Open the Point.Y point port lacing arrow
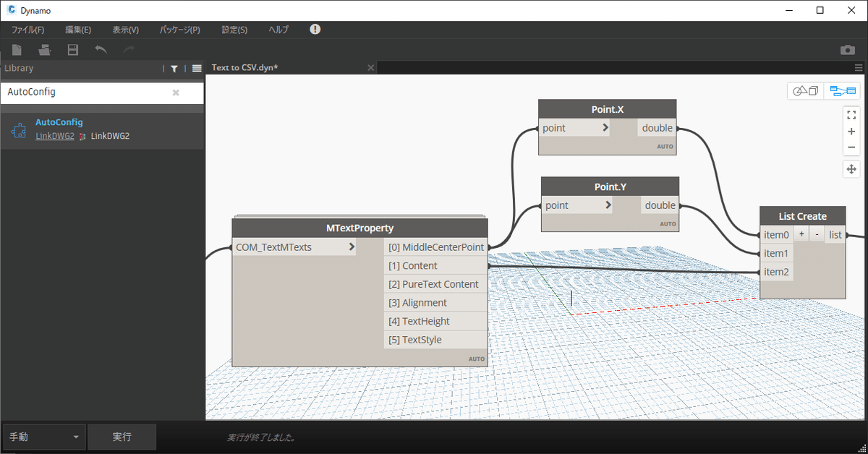This screenshot has width=868, height=454. (608, 205)
